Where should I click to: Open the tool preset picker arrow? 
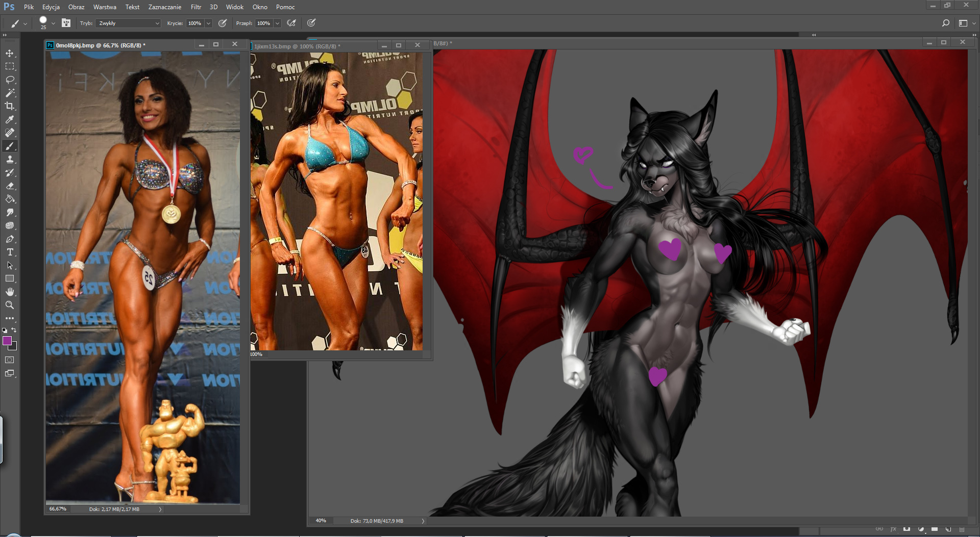click(x=25, y=23)
